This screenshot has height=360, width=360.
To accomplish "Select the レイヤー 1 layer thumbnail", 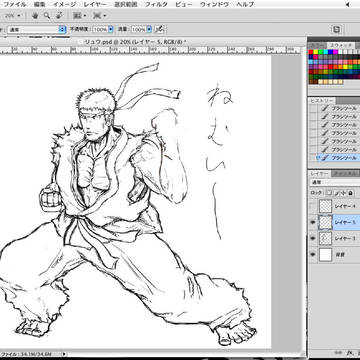I will point(325,238).
